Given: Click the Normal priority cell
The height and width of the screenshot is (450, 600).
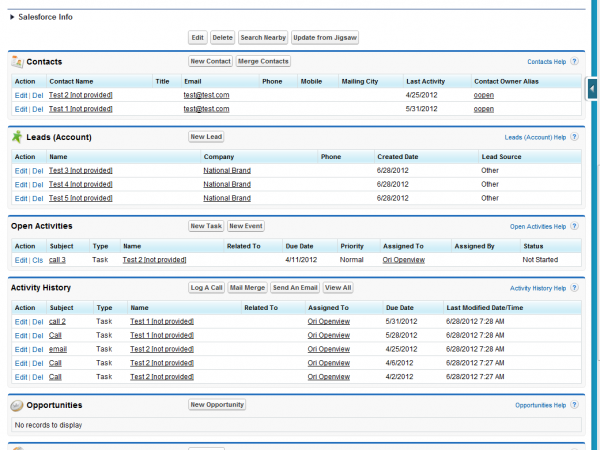Looking at the screenshot, I should [x=351, y=260].
